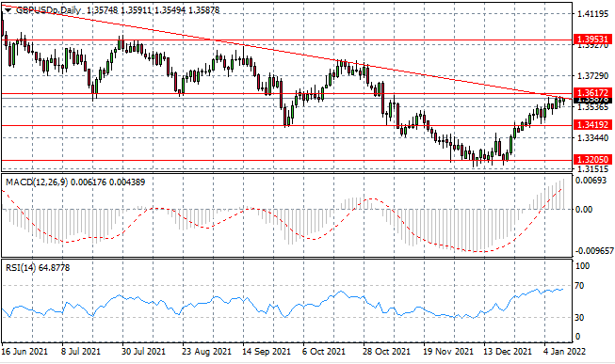Click the 1.41195 price axis value

(592, 14)
